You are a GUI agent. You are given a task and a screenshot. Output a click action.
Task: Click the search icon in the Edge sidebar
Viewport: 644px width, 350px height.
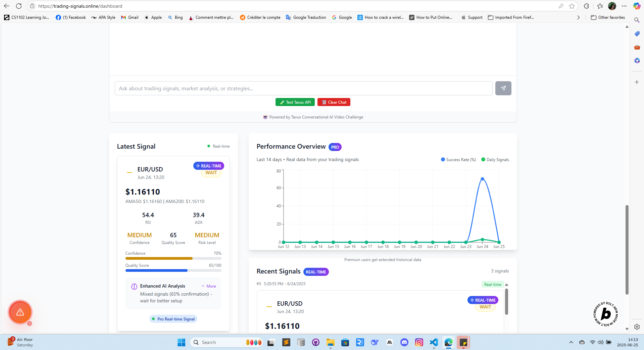tap(637, 20)
